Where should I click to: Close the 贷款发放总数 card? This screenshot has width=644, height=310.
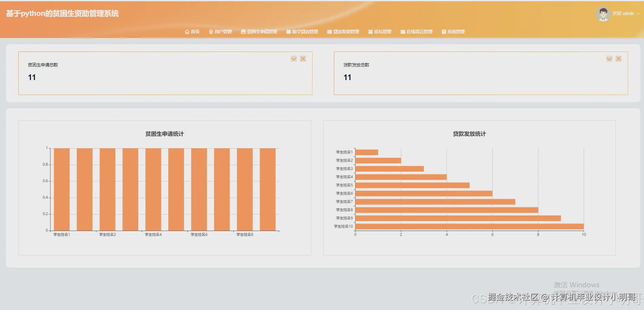click(619, 59)
